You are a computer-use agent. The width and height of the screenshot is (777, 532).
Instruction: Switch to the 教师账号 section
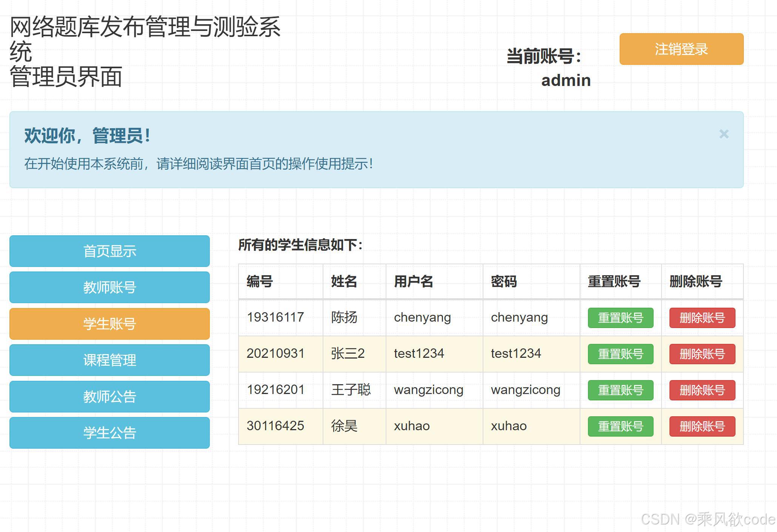(x=109, y=287)
